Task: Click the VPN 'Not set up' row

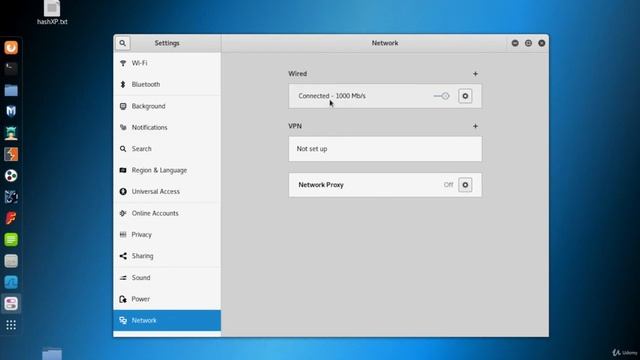Action: click(x=385, y=149)
